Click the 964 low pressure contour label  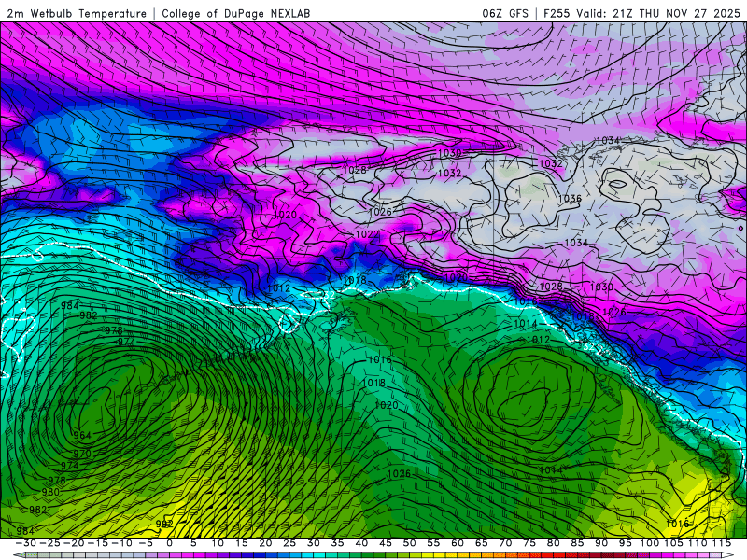click(82, 435)
